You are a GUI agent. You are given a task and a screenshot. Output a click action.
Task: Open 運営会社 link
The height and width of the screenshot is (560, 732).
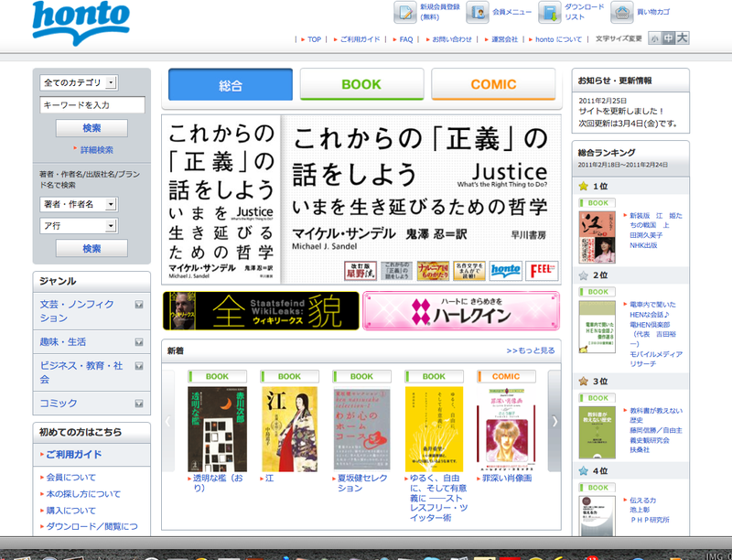click(x=505, y=39)
